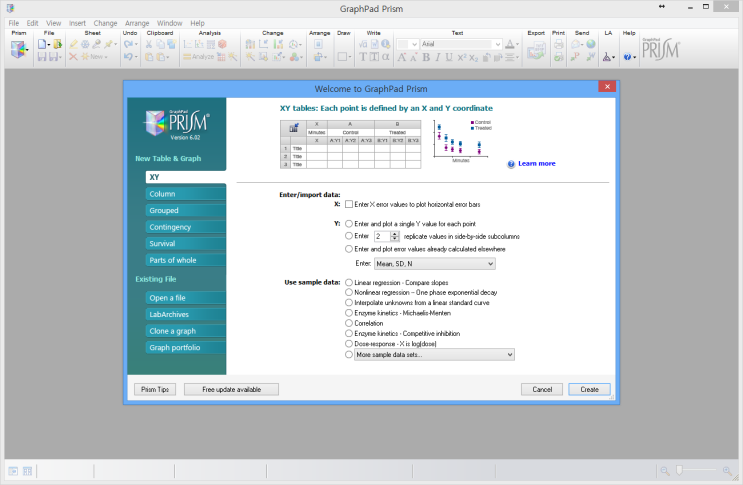Click the Send to Word icon
This screenshot has width=743, height=485.
[590, 57]
